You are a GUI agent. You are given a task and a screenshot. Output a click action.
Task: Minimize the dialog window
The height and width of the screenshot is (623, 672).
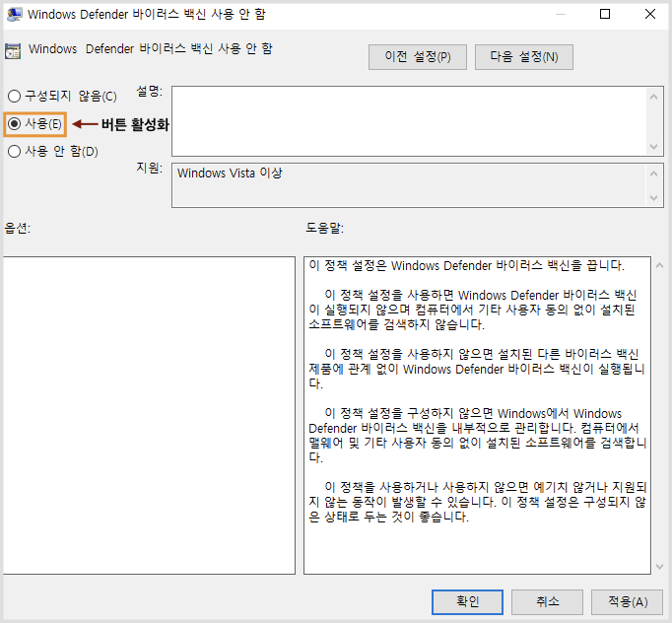560,14
